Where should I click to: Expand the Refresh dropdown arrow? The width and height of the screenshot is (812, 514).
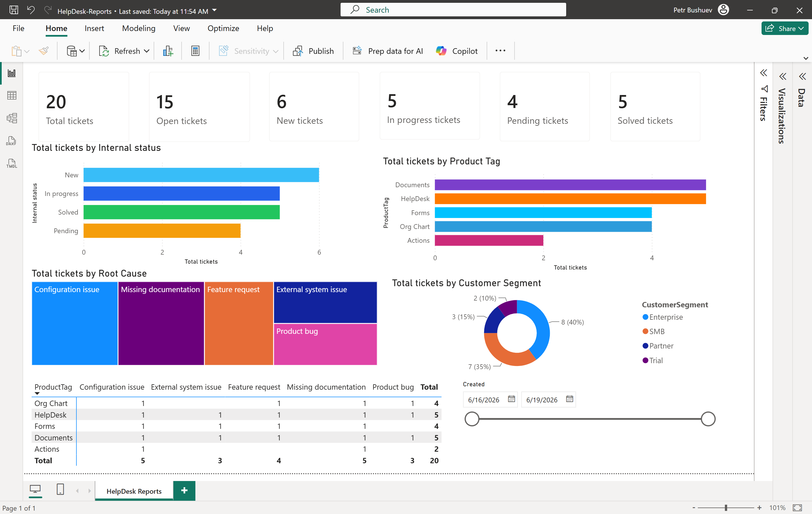click(146, 51)
